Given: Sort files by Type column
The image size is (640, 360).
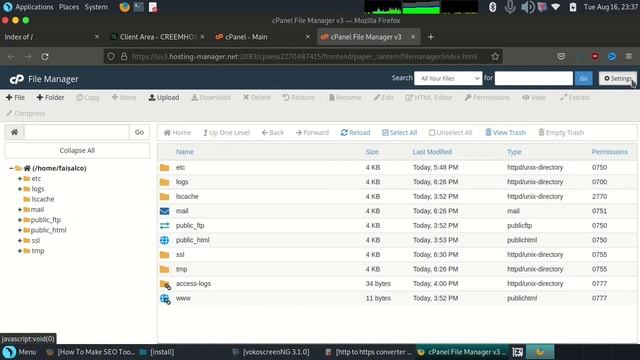Looking at the screenshot, I should click(x=514, y=152).
